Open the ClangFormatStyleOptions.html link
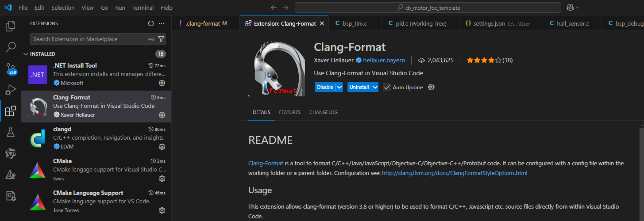644x221 pixels. tap(455, 173)
